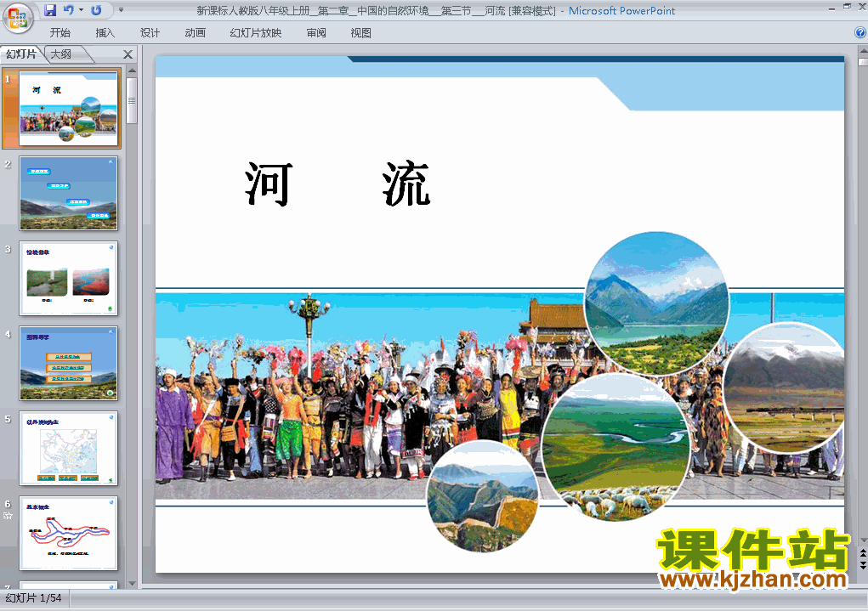The width and height of the screenshot is (868, 611).
Task: Open the undo history dropdown arrow
Action: point(81,10)
